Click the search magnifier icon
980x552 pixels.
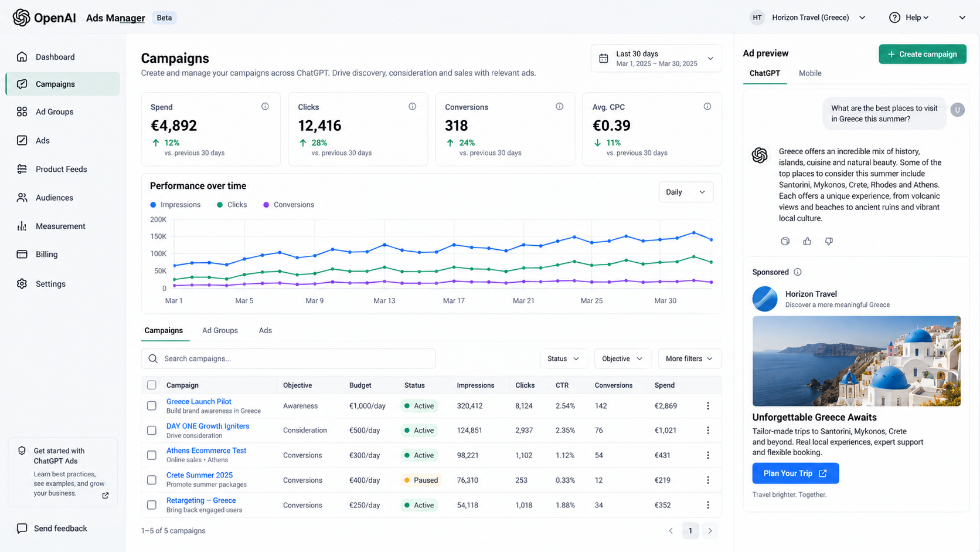coord(153,358)
